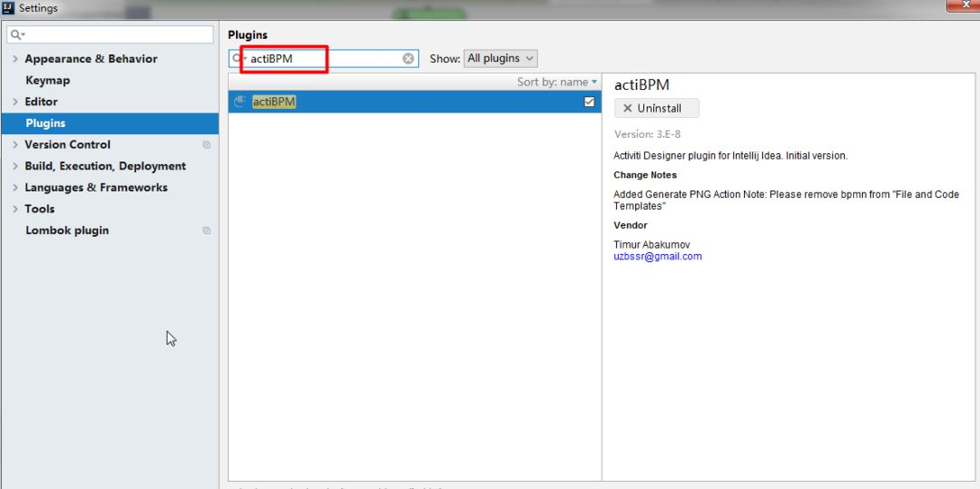This screenshot has width=980, height=489.
Task: Open vendor email uzbssr@gmail.com link
Action: tap(658, 256)
